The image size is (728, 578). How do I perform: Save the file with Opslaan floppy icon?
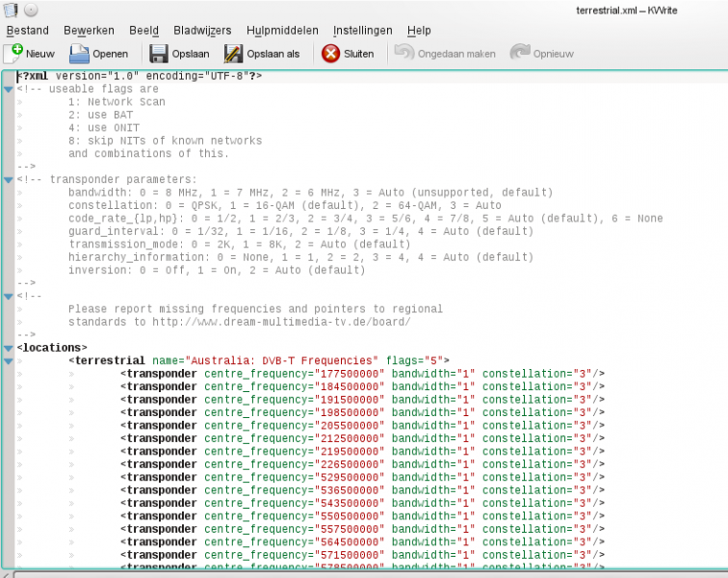coord(158,54)
